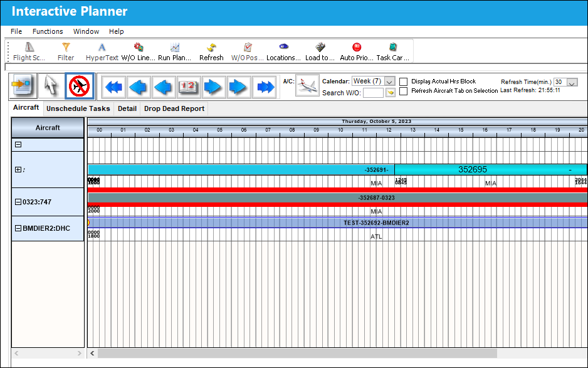Viewport: 588px width, 368px height.
Task: Open the Task Car toolbar item
Action: point(392,51)
